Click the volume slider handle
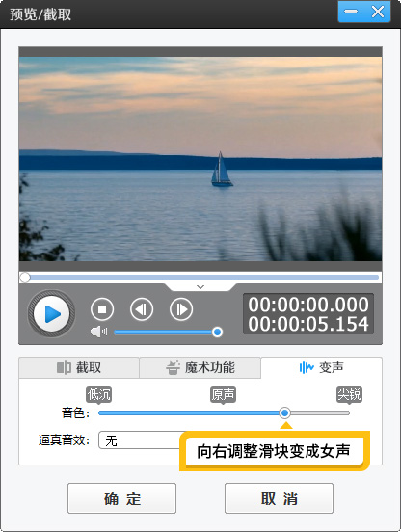The image size is (401, 532). (217, 332)
